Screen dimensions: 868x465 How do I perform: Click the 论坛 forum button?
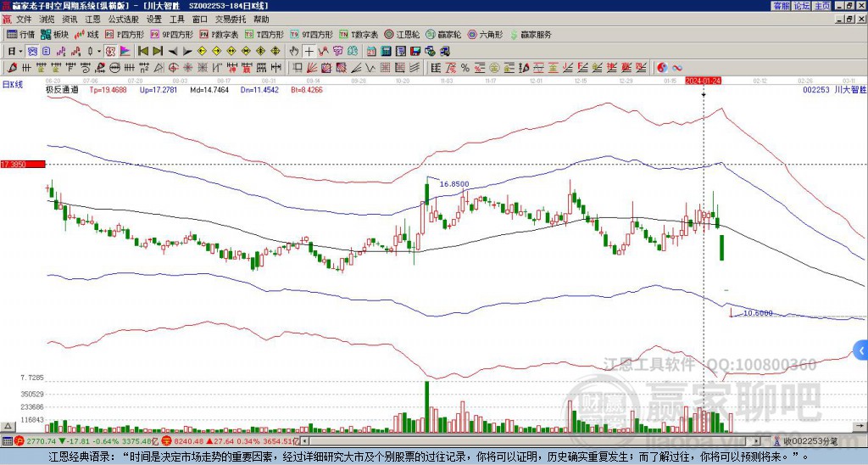tap(802, 6)
